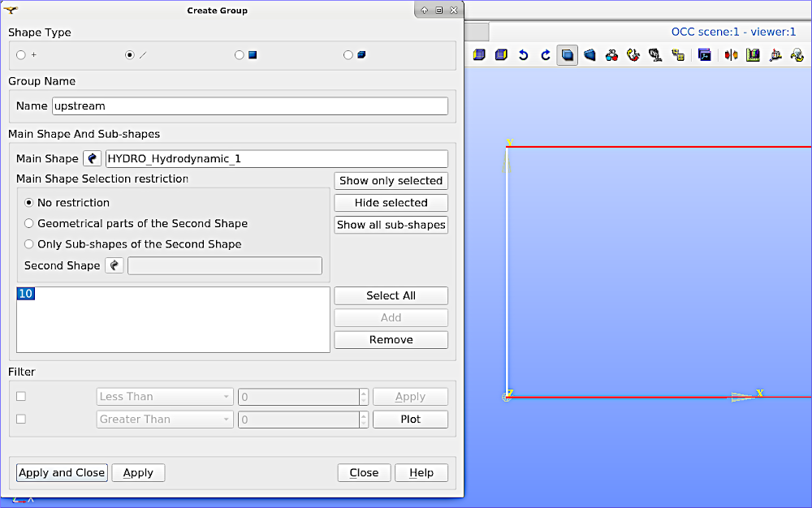Select the face Shape Type radio button
Viewport: 812px width, 508px height.
[x=240, y=54]
